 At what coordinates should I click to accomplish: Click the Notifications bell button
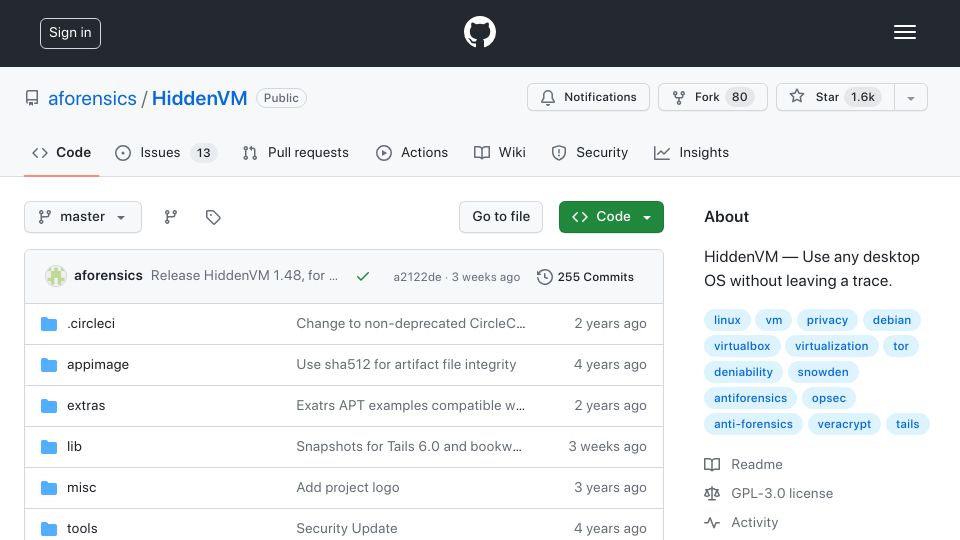588,97
